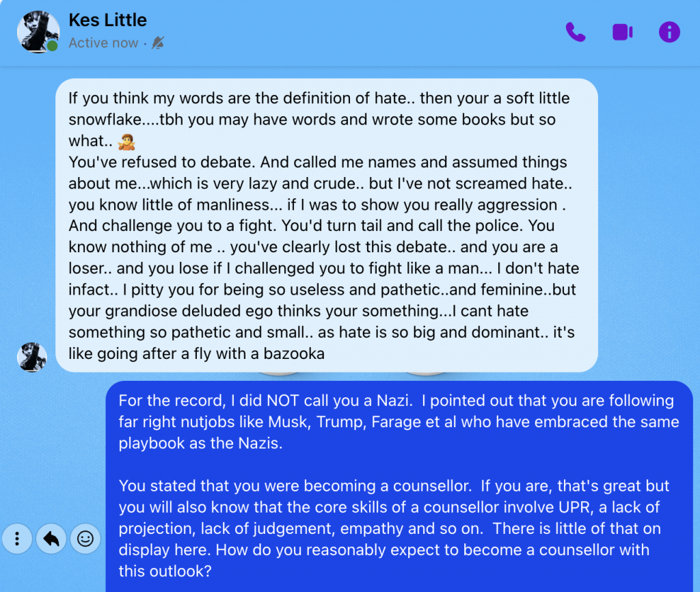Click the green active status dot
This screenshot has height=592, width=700.
click(52, 46)
